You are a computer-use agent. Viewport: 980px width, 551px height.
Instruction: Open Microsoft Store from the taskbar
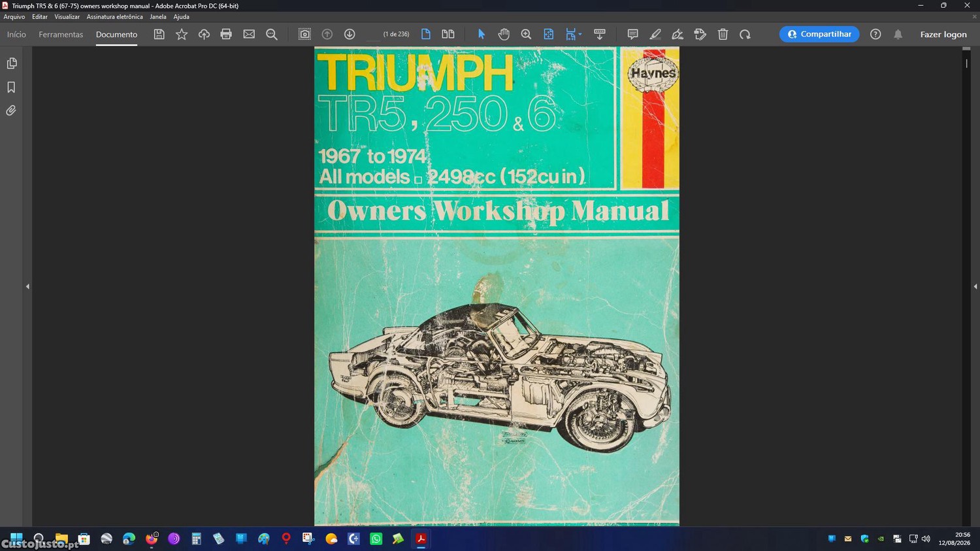click(x=84, y=539)
